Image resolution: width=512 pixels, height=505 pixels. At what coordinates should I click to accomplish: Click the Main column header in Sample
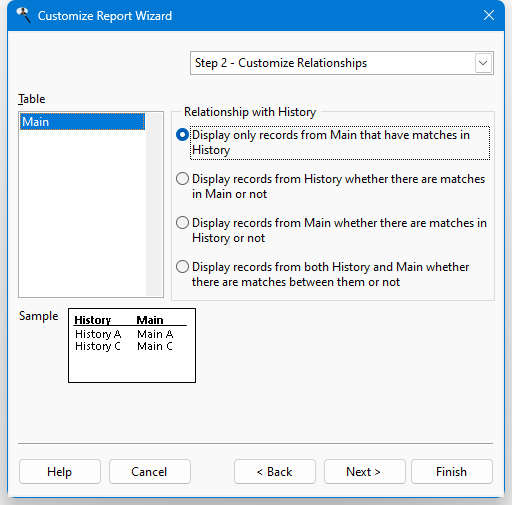(x=150, y=320)
